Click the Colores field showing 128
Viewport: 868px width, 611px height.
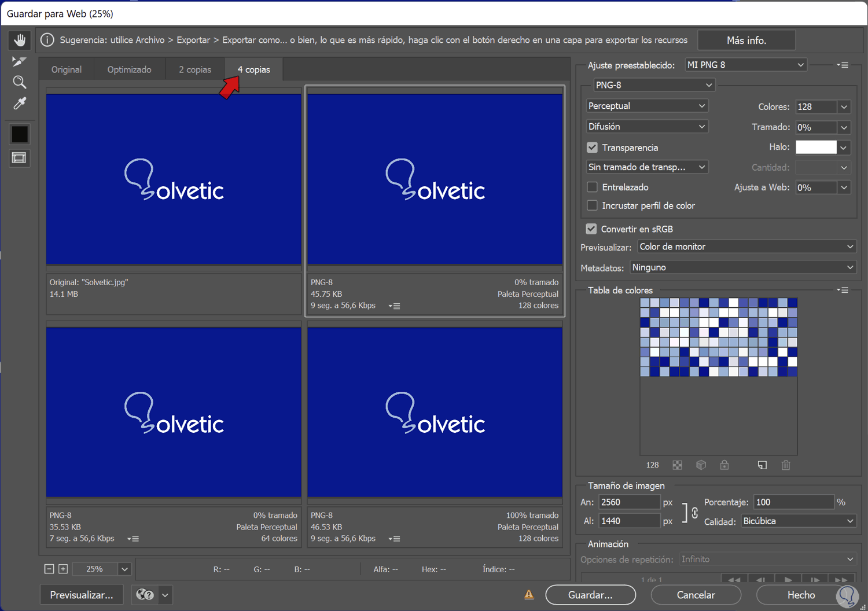tap(816, 107)
